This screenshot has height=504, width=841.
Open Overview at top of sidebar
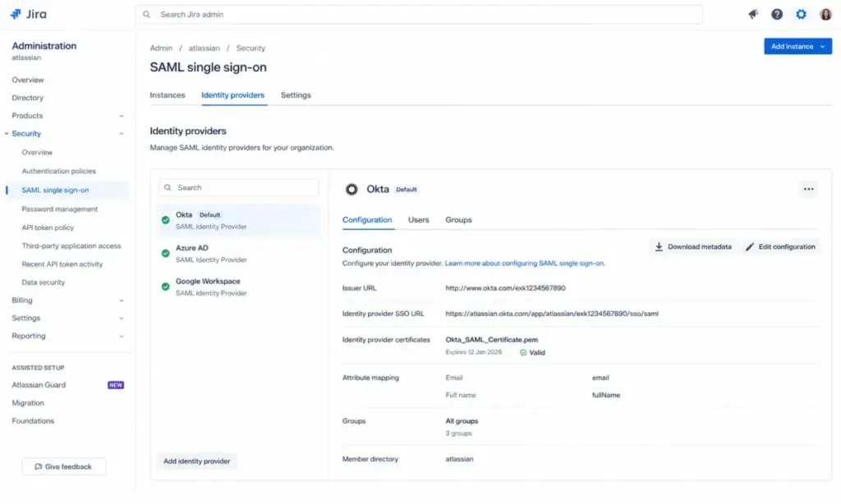[x=28, y=80]
